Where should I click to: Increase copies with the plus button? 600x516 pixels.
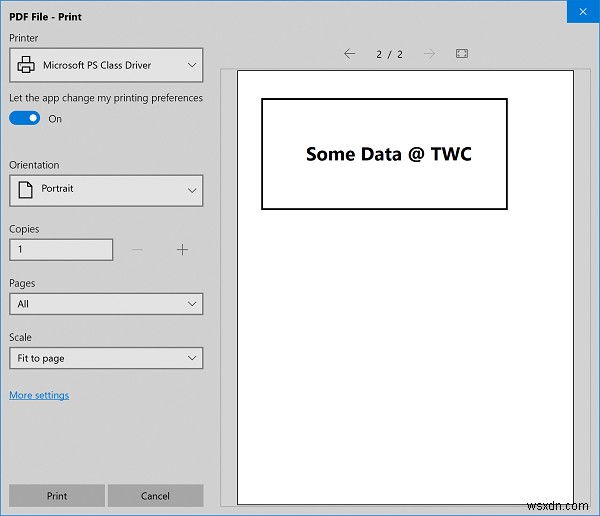(182, 250)
